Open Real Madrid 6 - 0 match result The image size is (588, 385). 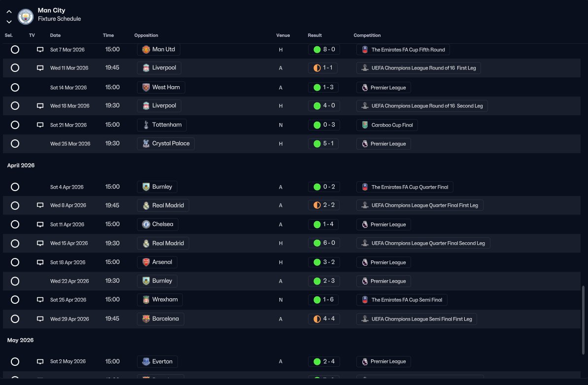tap(324, 243)
